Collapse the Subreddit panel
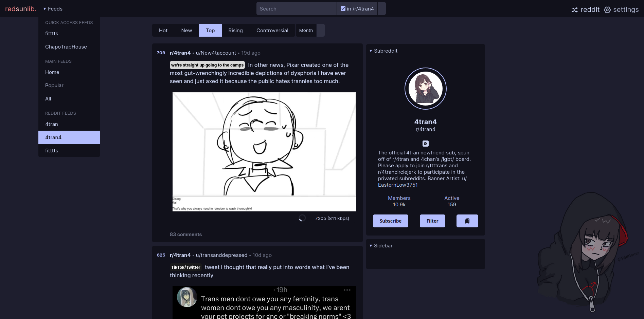 point(383,51)
